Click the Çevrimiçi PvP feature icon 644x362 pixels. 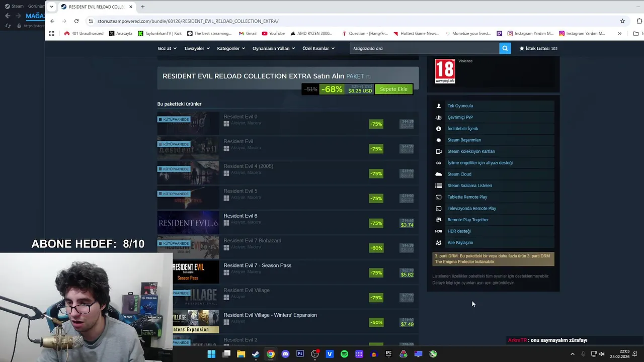(439, 117)
